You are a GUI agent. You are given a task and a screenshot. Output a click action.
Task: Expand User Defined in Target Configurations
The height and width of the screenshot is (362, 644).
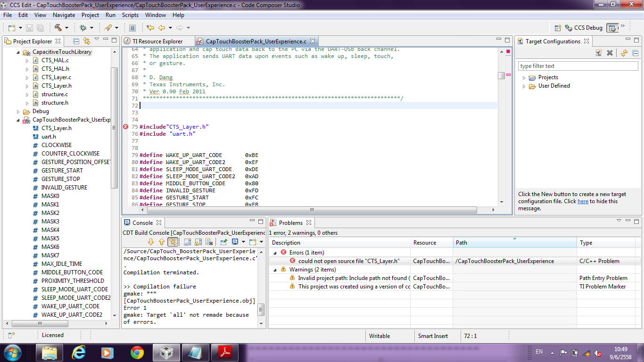click(524, 86)
